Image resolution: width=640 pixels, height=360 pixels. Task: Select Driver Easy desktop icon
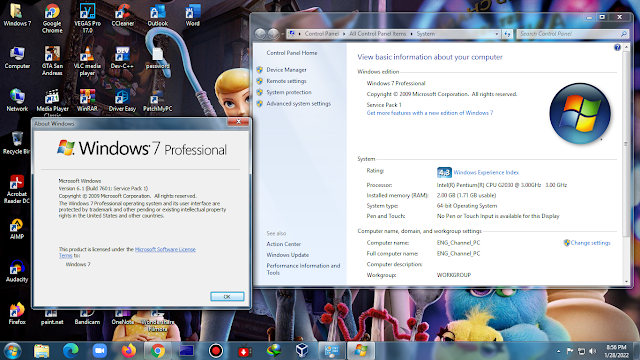(x=122, y=100)
